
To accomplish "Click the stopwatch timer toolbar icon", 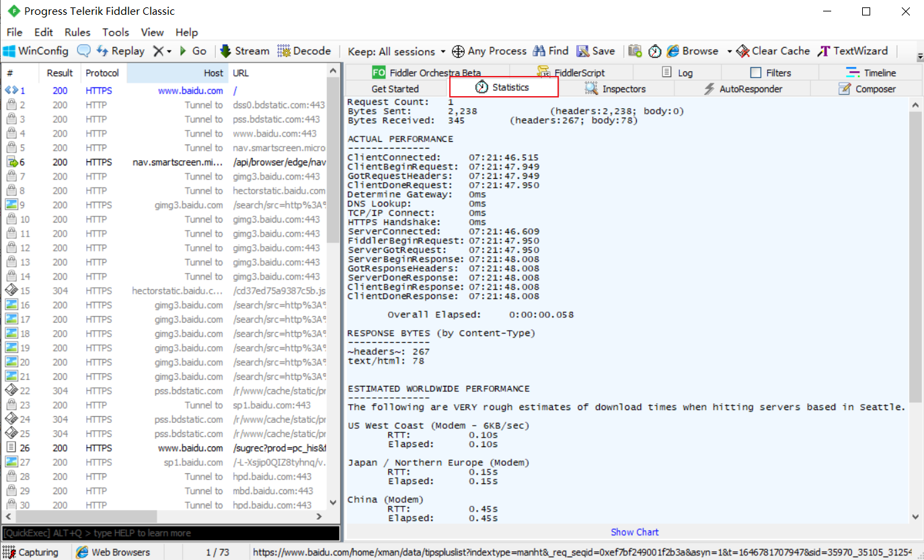I will pos(654,51).
